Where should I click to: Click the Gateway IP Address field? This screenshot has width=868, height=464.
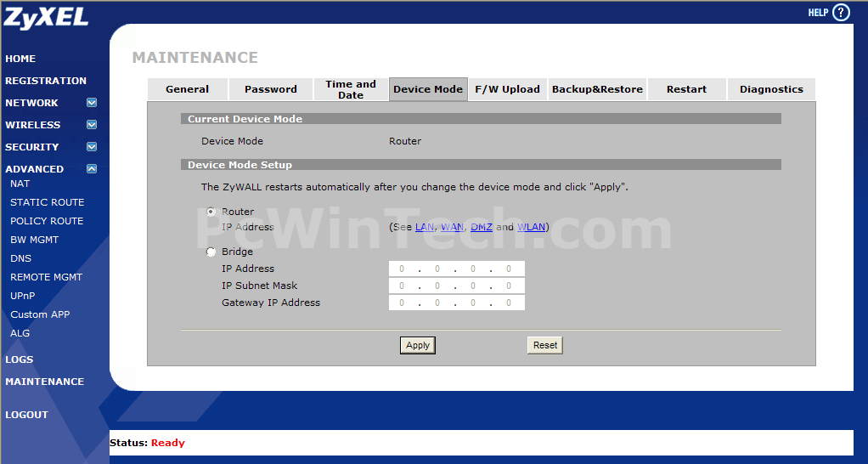pyautogui.click(x=457, y=303)
